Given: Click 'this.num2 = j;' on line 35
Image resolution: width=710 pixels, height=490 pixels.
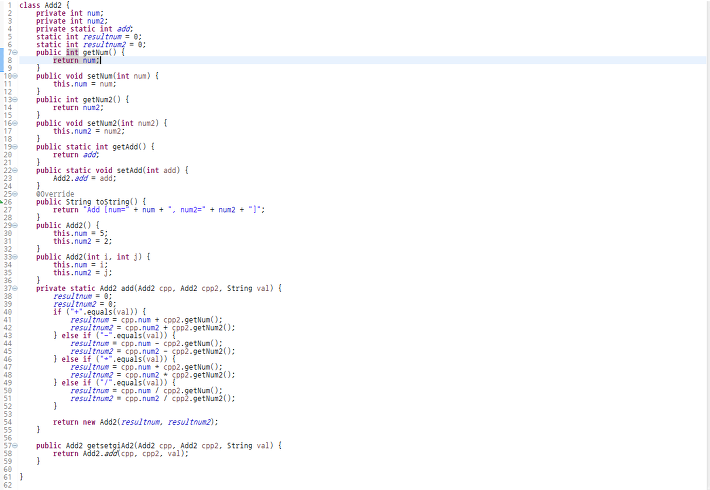Looking at the screenshot, I should pyautogui.click(x=82, y=273).
